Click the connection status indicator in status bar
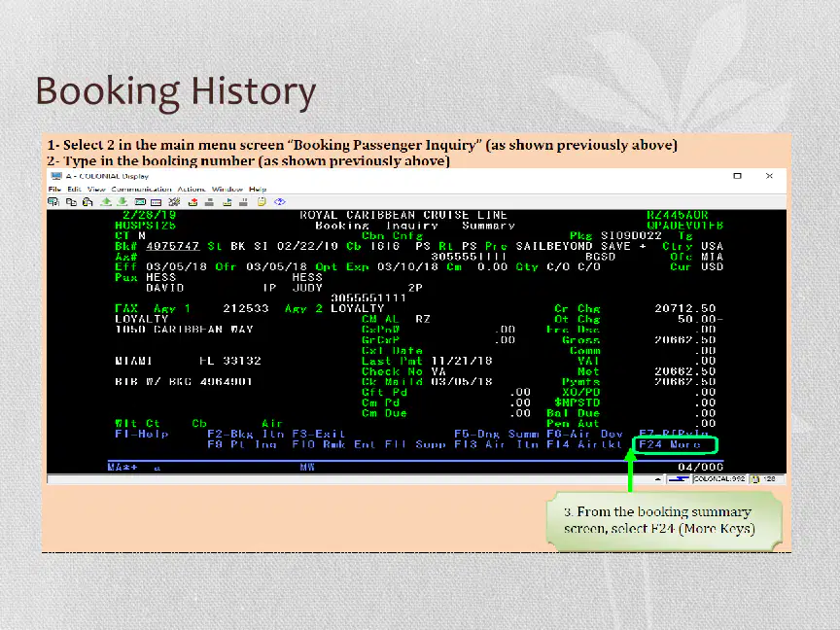 679,479
